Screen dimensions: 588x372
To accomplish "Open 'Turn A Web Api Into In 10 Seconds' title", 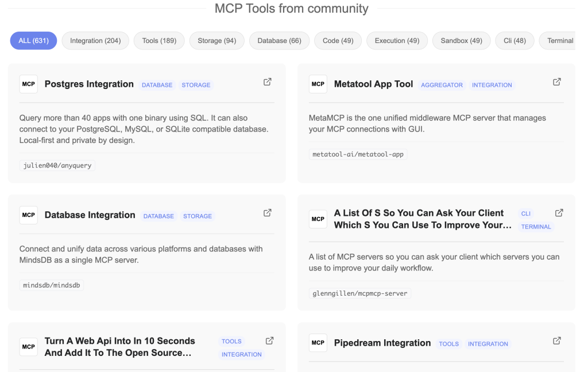I will pyautogui.click(x=119, y=347).
